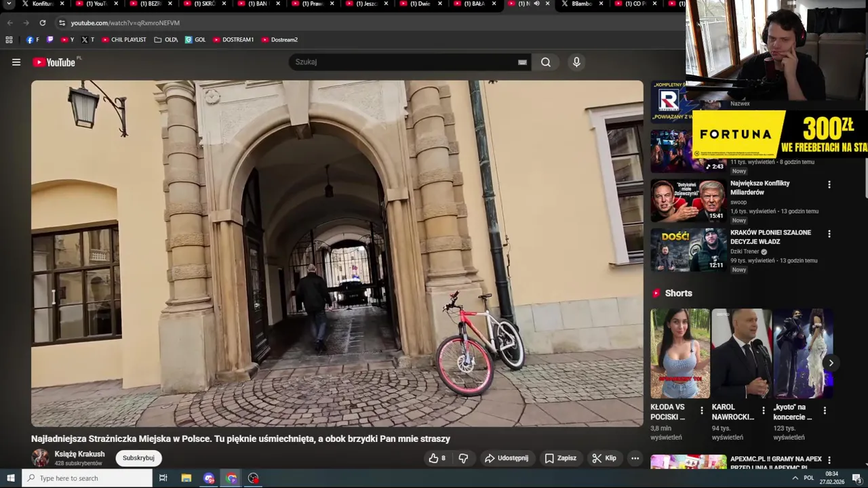Go to YouTube home via logo
Viewport: 868px width, 488px height.
tap(54, 62)
